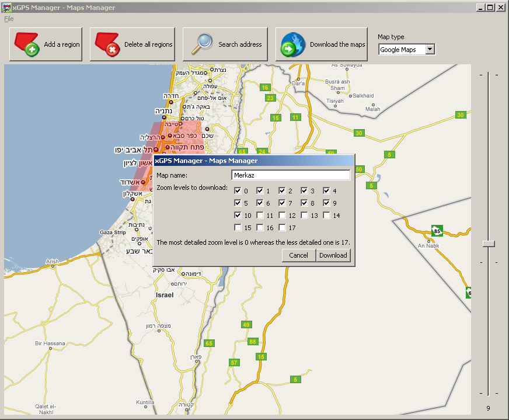Enable zoom level 17 checkbox
509x420 pixels.
click(282, 228)
